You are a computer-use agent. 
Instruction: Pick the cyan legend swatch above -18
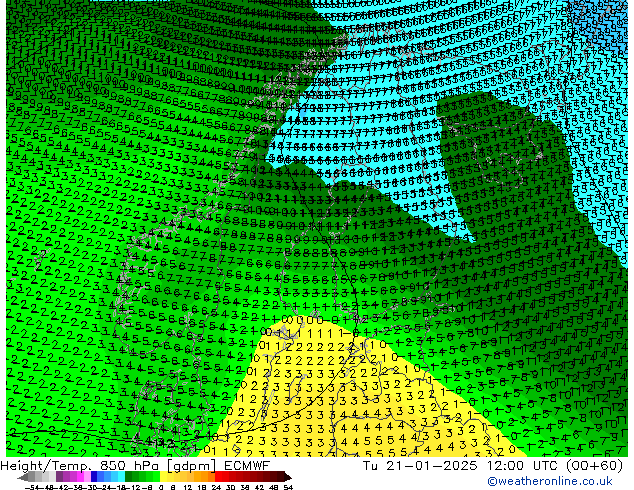122,477
